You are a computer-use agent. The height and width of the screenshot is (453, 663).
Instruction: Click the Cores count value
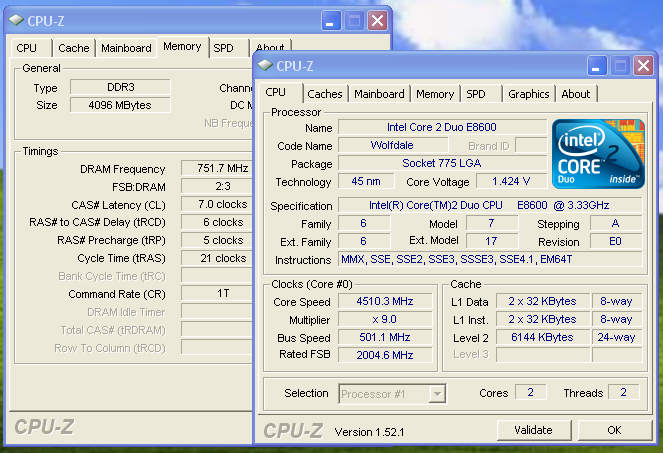tap(531, 393)
